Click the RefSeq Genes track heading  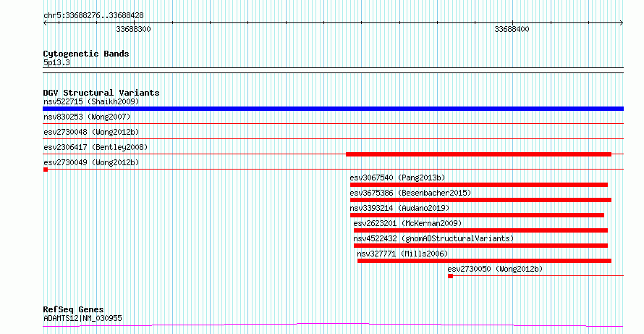(74, 309)
